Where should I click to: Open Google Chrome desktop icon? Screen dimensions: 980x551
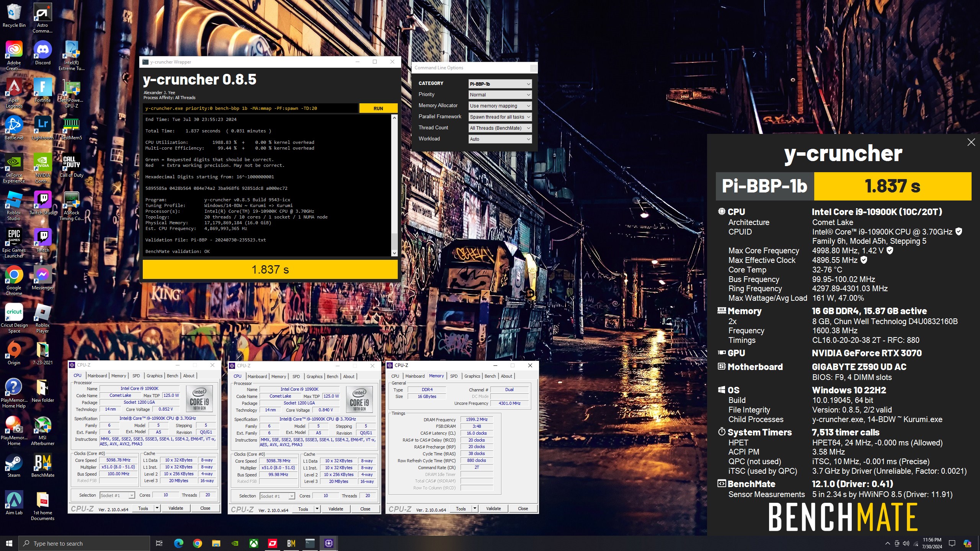coord(14,280)
